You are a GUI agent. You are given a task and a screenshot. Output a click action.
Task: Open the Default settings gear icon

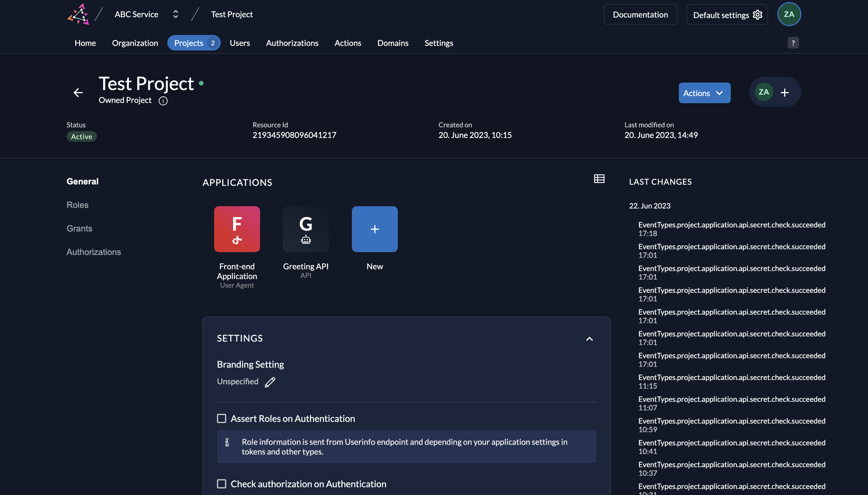click(758, 14)
